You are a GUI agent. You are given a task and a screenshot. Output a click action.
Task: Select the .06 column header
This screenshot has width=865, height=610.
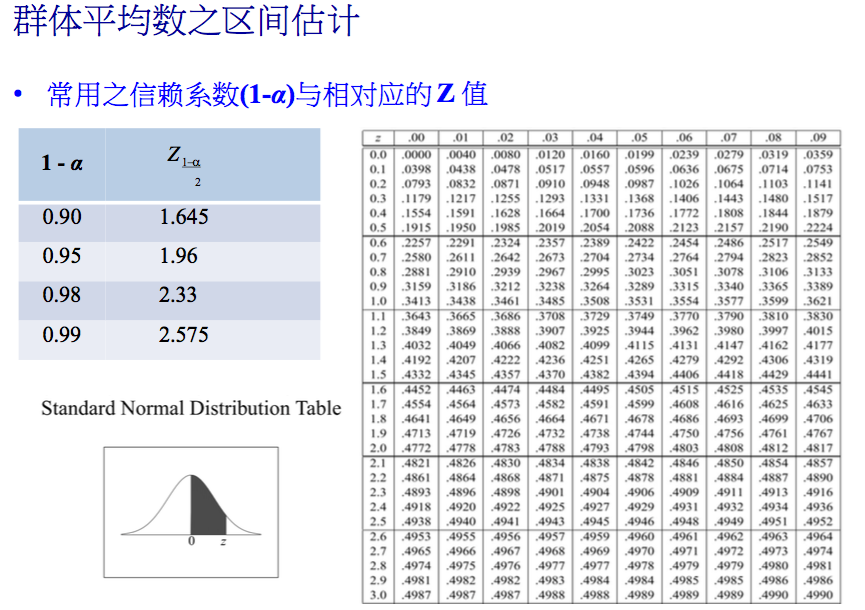click(685, 137)
